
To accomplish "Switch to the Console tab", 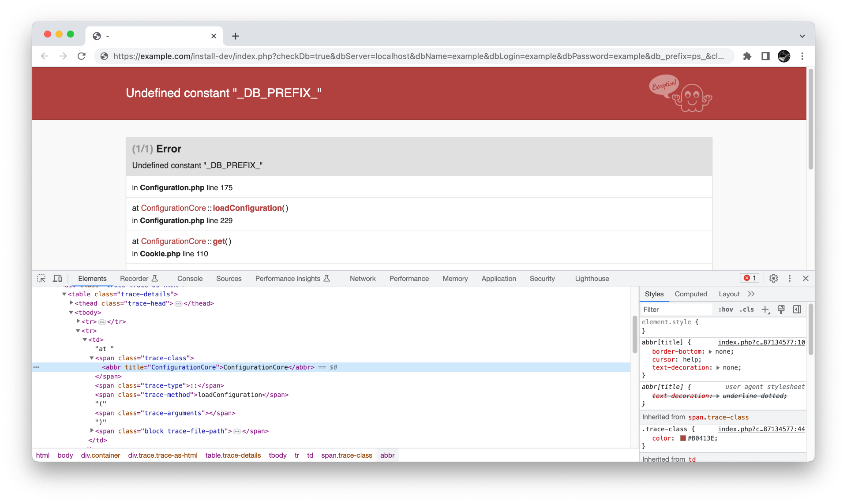I will point(190,278).
